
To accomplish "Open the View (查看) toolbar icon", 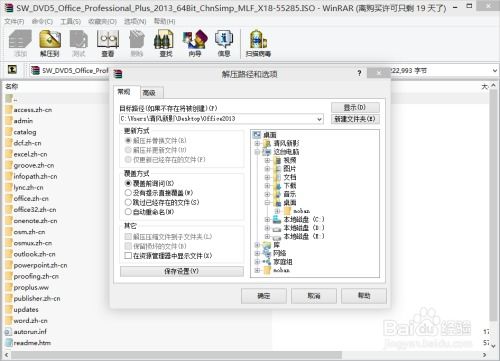I will pos(108,43).
